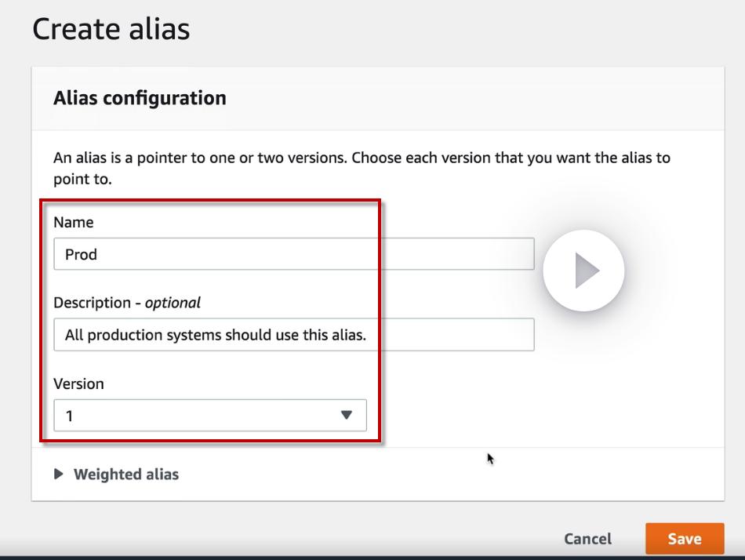This screenshot has height=560, width=745.
Task: Click the version value 1
Action: point(70,416)
